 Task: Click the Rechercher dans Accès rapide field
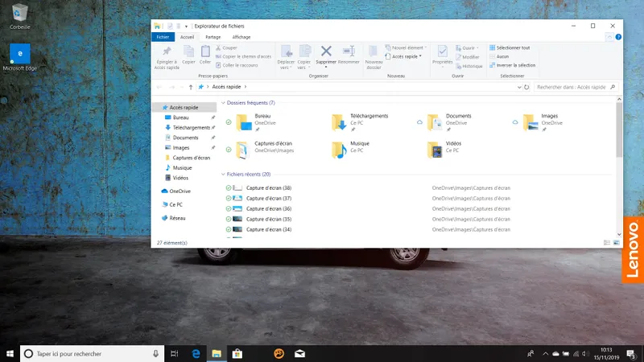576,87
